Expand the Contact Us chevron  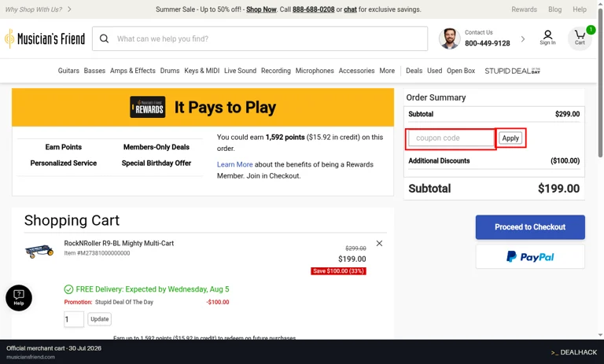click(x=523, y=39)
